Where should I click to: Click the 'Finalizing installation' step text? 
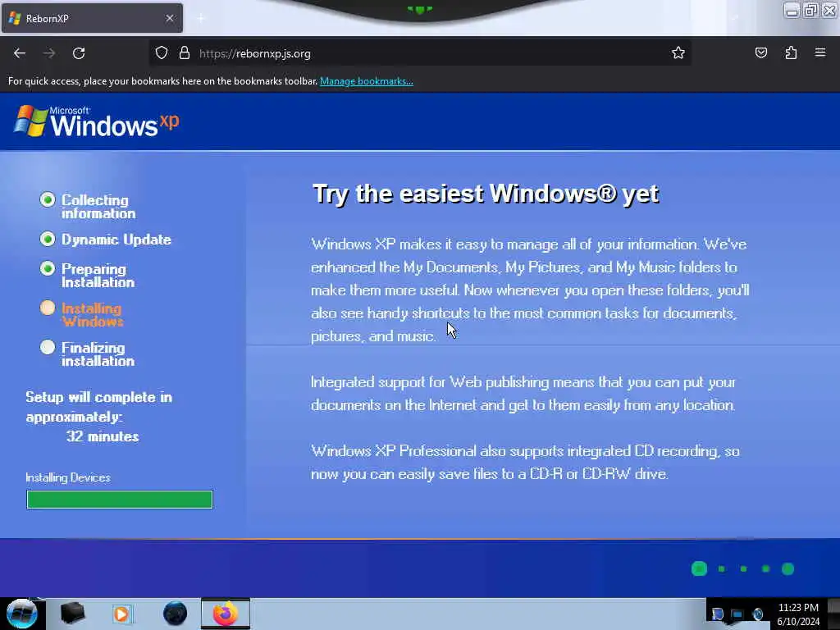tap(98, 354)
